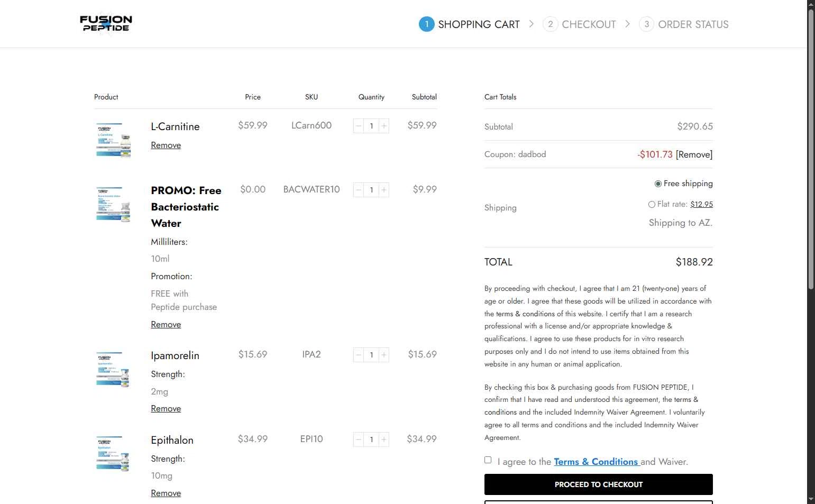Open the Ipamorelin product thumbnail
This screenshot has height=504, width=815.
point(113,369)
